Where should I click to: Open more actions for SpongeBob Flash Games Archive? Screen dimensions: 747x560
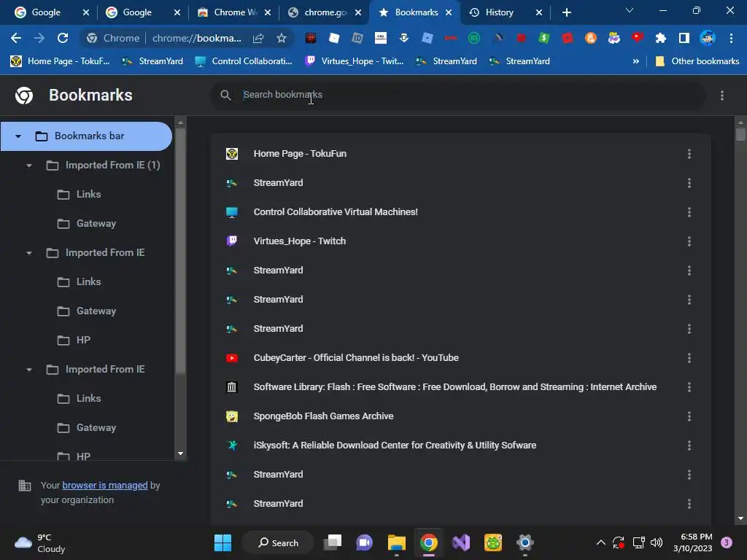tap(689, 416)
